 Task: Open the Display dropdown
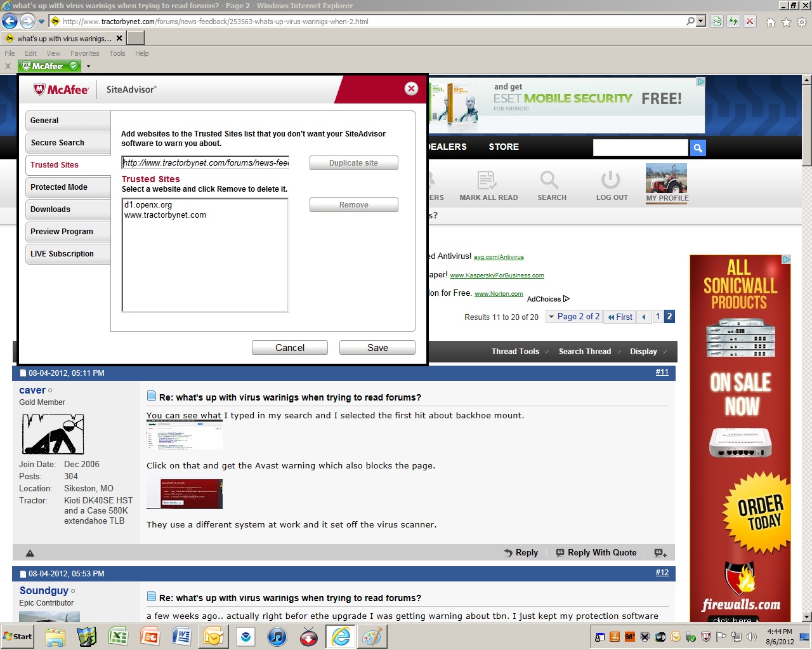pyautogui.click(x=648, y=352)
